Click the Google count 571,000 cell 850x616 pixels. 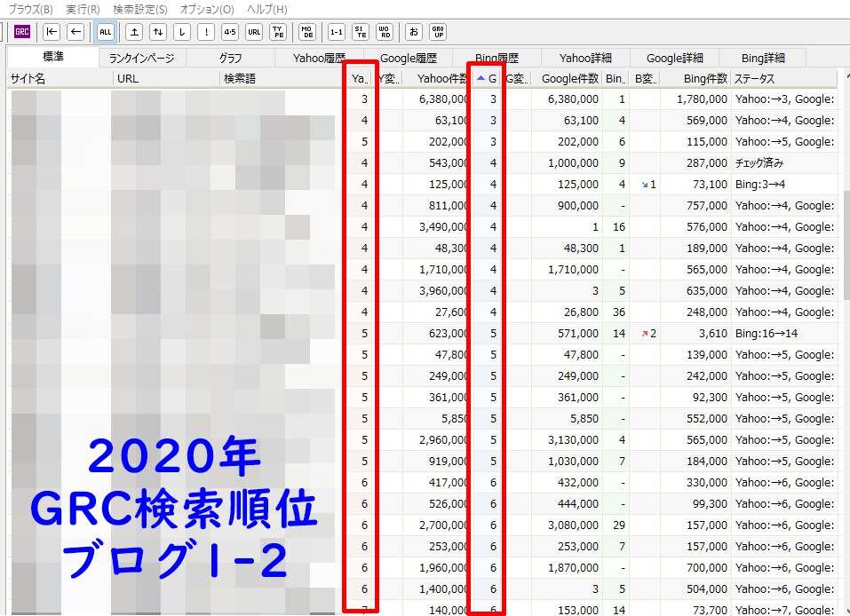click(567, 333)
